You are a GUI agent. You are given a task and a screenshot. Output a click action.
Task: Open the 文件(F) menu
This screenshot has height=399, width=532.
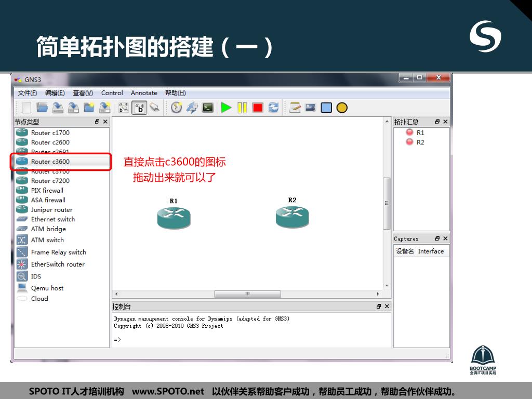pos(27,93)
